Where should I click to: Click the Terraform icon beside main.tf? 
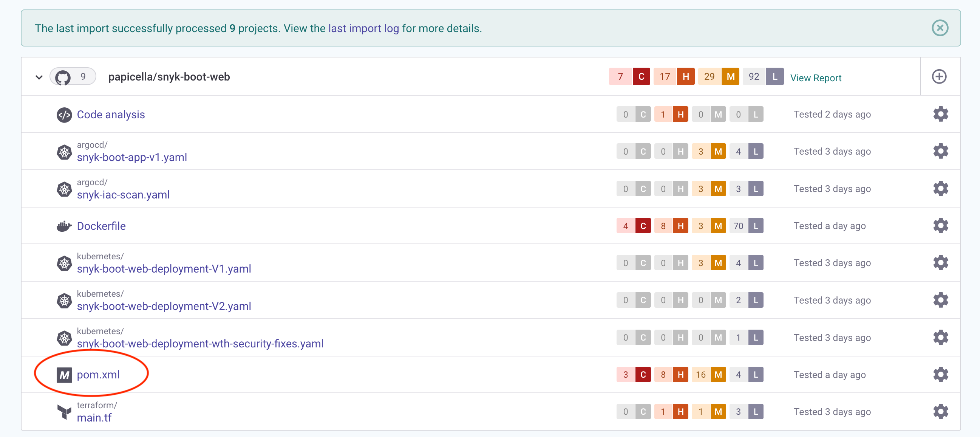coord(64,412)
